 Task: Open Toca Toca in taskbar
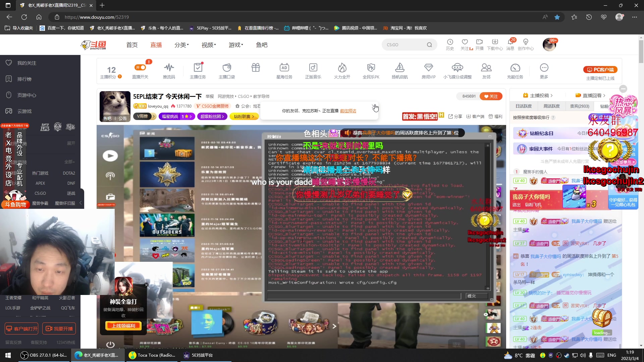tap(153, 355)
